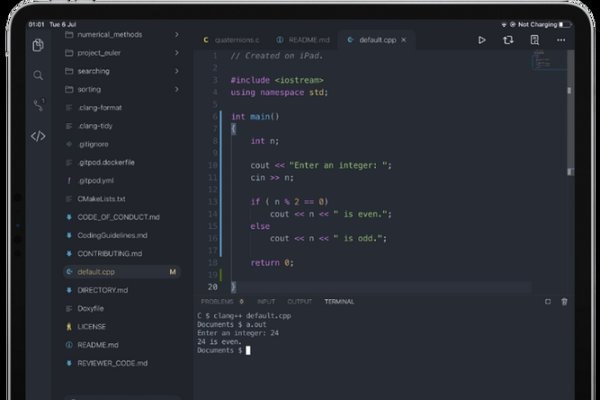Select the LICENSE file in explorer

(91, 326)
